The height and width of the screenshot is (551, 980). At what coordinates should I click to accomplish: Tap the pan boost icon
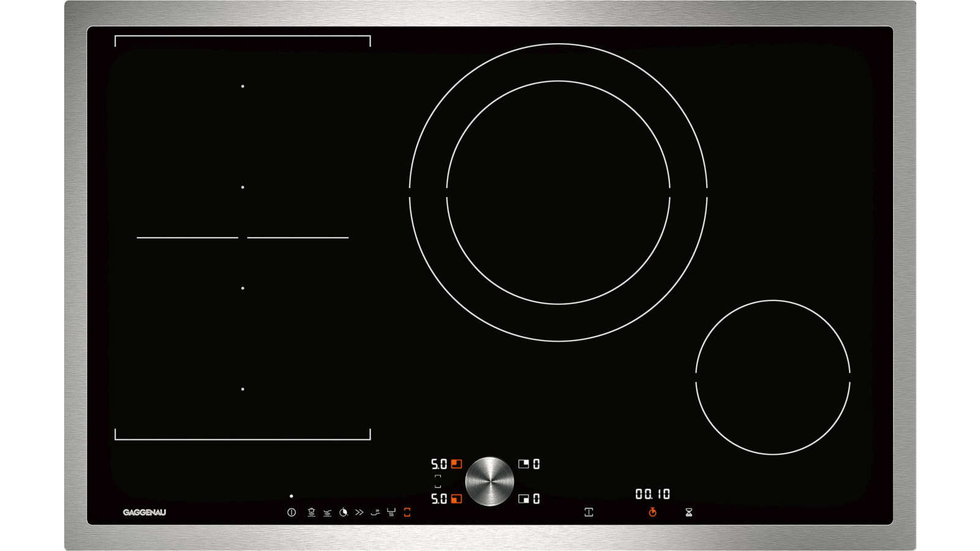click(x=375, y=512)
